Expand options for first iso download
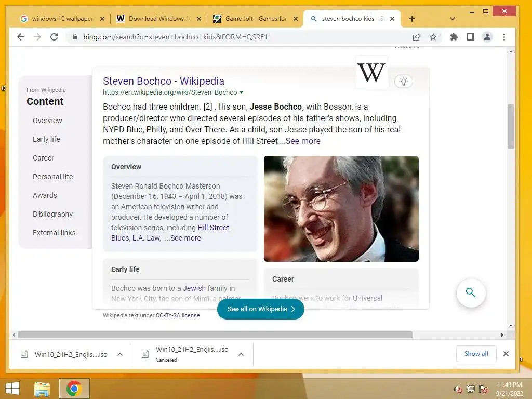This screenshot has height=399, width=532. coord(120,354)
